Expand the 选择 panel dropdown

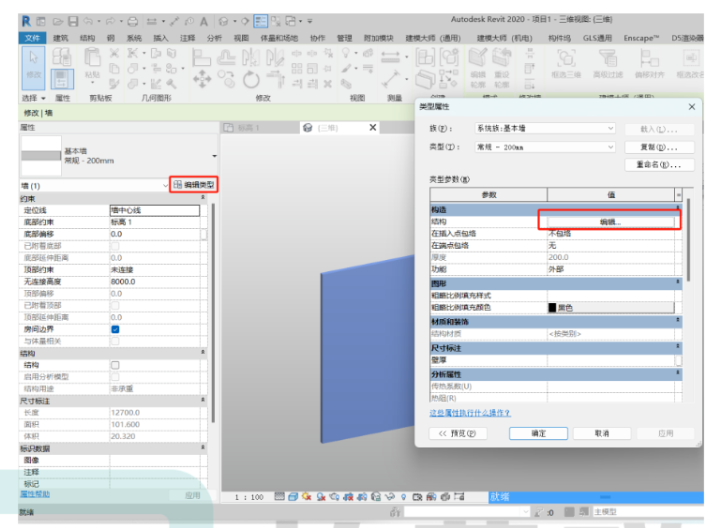click(43, 98)
